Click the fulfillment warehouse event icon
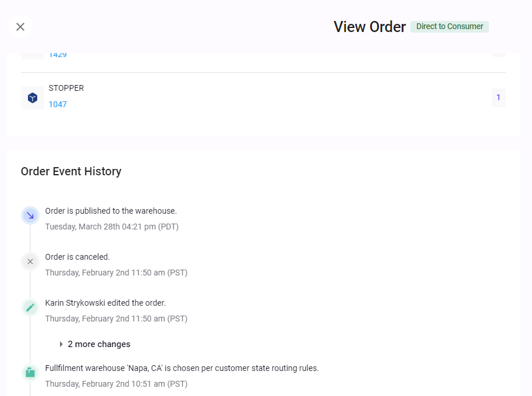 (x=30, y=373)
